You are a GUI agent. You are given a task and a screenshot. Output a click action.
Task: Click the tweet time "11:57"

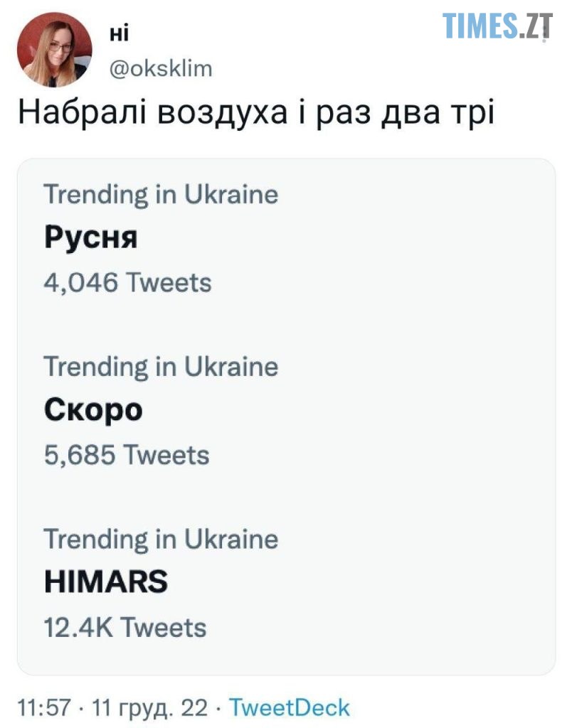click(x=43, y=708)
